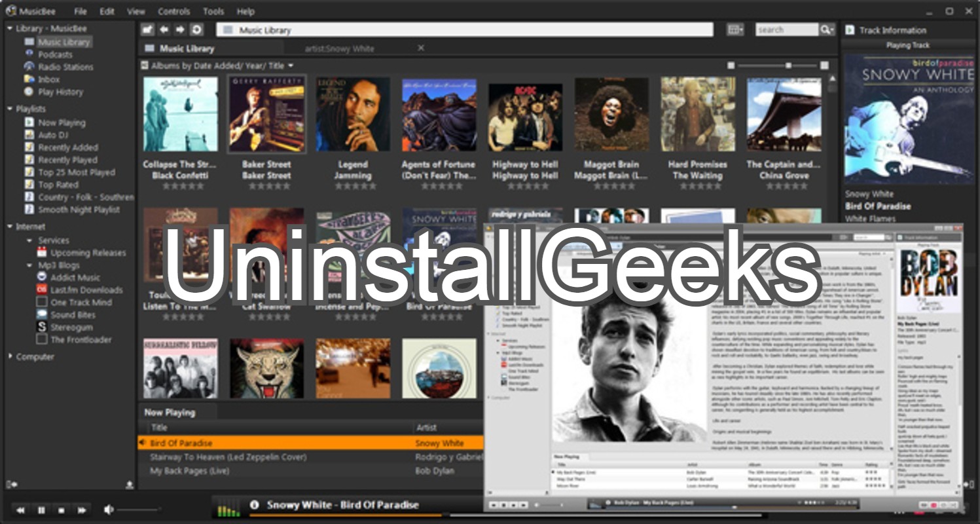This screenshot has height=524, width=980.
Task: Adjust the album thumbnail size slider
Action: tap(778, 65)
